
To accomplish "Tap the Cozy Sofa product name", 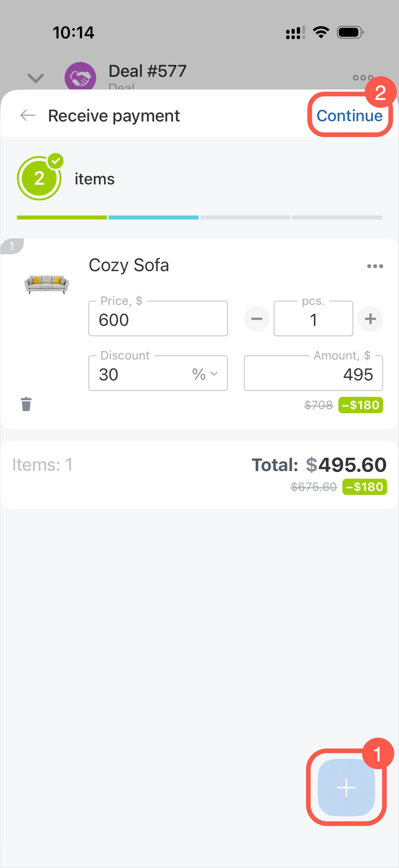I will [x=129, y=265].
